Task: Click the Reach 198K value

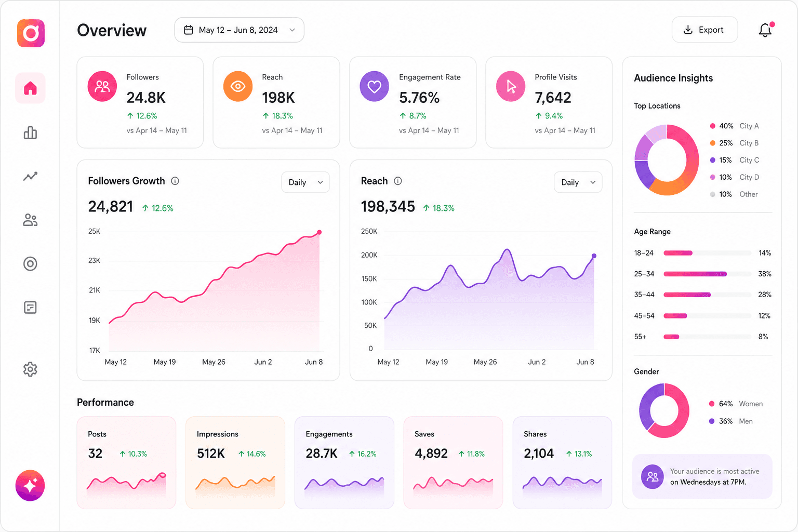Action: click(x=278, y=98)
